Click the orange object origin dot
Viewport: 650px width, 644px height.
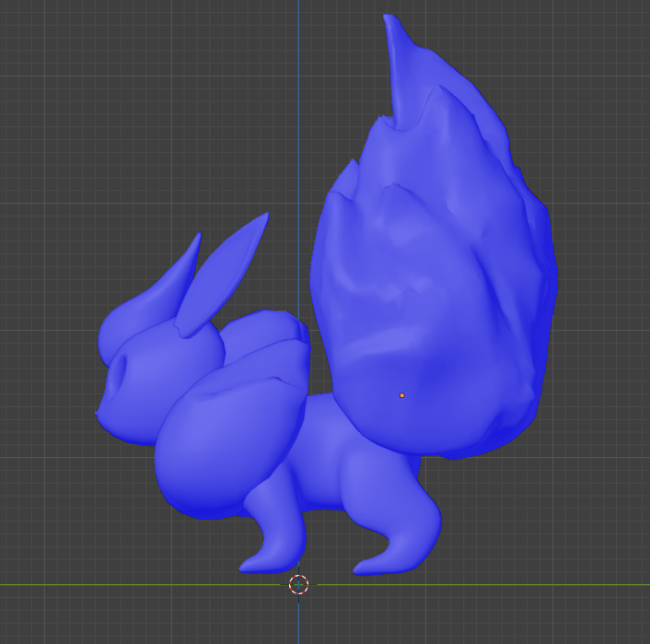pyautogui.click(x=401, y=395)
